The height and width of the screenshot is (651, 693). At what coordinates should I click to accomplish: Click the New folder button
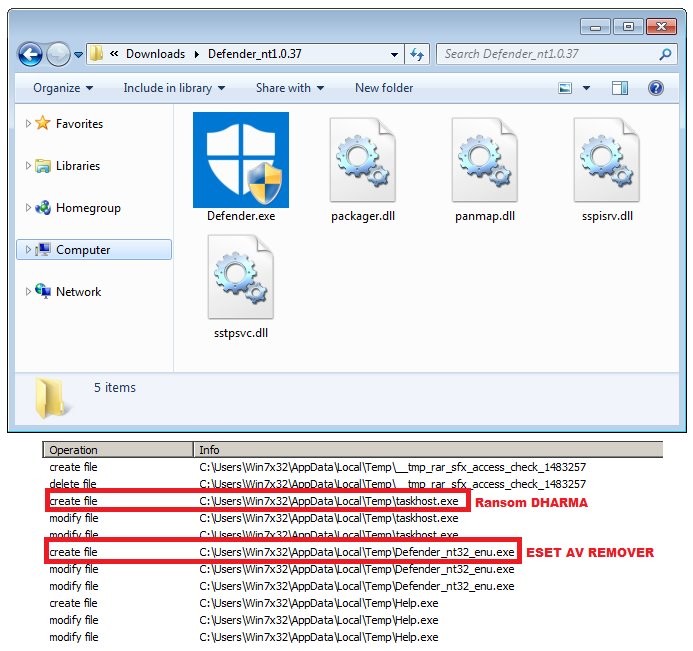pos(384,88)
